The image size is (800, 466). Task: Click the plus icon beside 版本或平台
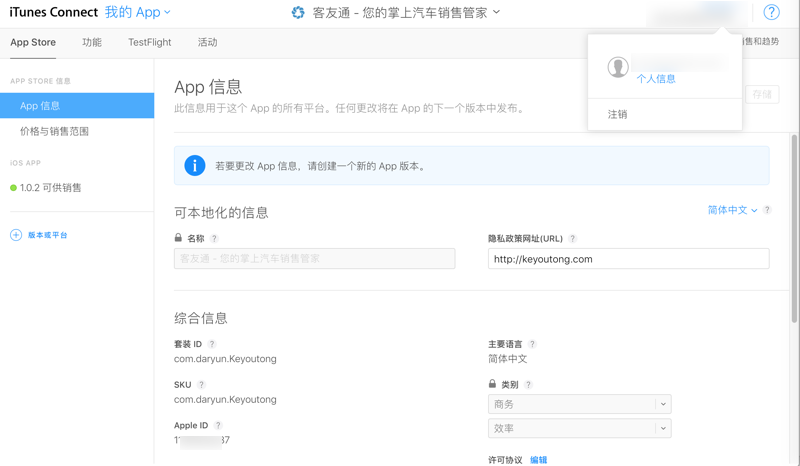[16, 235]
